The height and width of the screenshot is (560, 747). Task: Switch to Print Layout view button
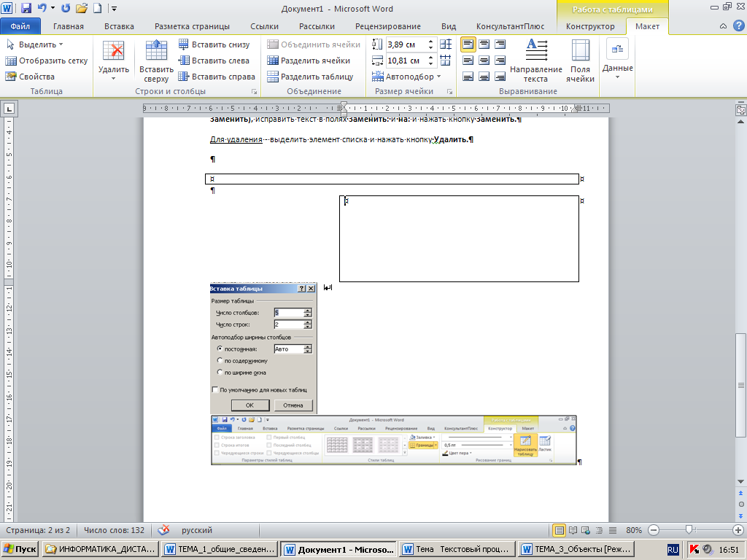[560, 530]
